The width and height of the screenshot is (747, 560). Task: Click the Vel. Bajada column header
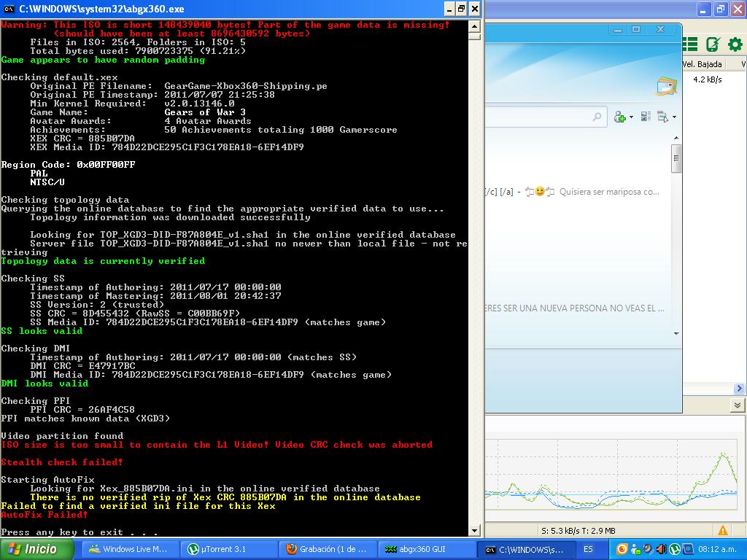click(702, 64)
